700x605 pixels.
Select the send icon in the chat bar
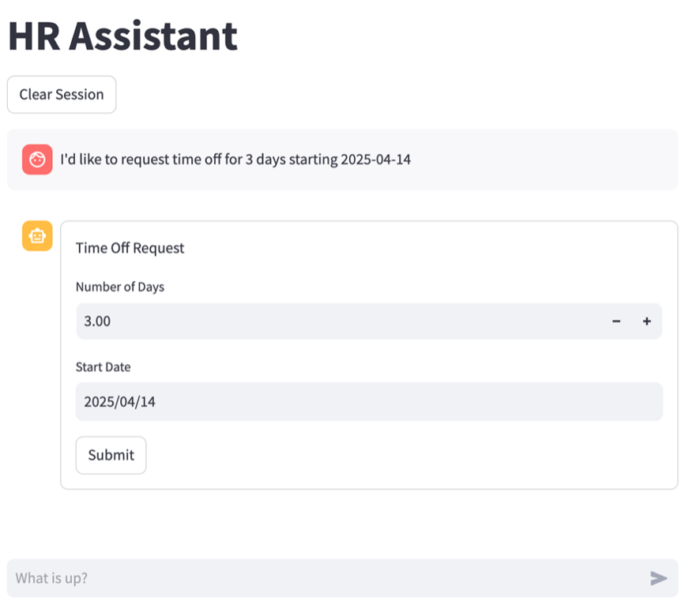pyautogui.click(x=658, y=578)
